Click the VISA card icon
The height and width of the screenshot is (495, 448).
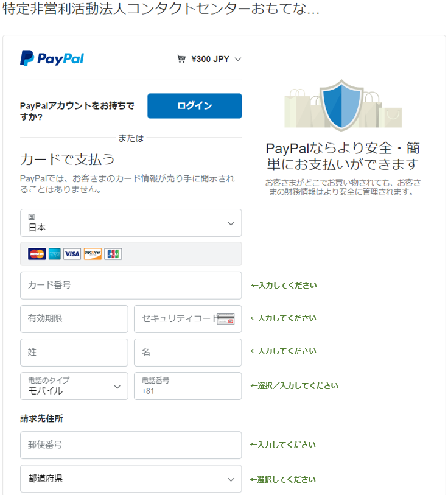[x=72, y=254]
